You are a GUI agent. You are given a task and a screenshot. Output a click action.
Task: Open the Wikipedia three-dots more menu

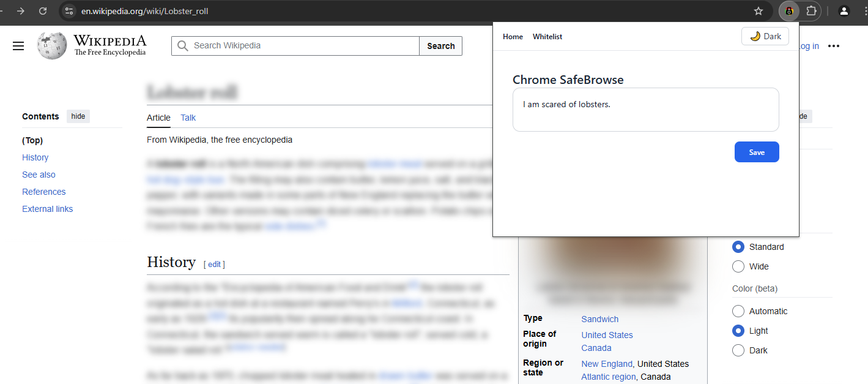[834, 46]
